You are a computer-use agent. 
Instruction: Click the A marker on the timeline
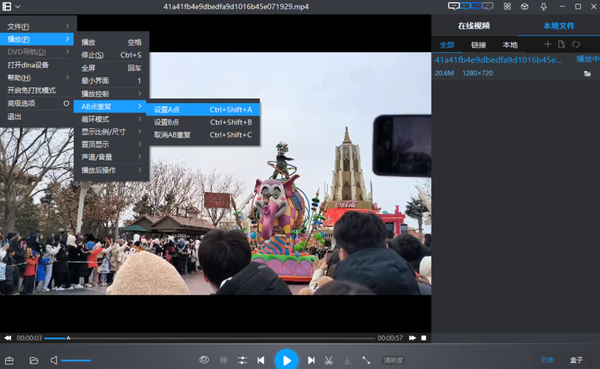tap(68, 338)
